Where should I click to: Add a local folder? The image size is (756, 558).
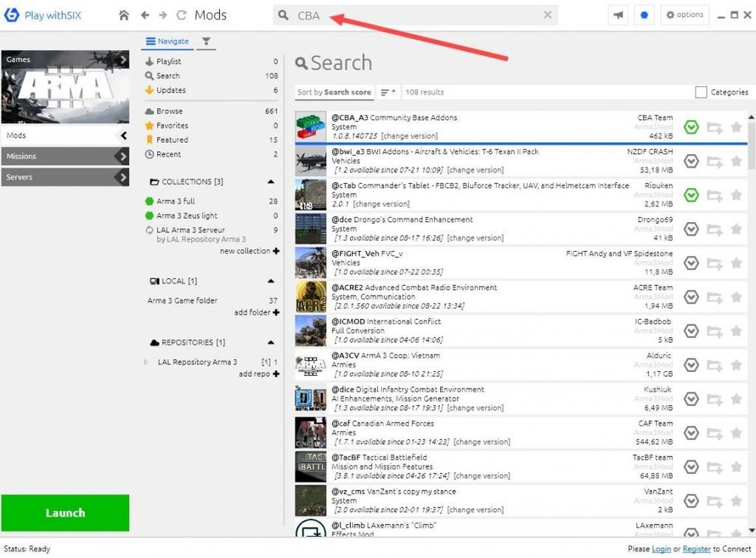point(256,312)
